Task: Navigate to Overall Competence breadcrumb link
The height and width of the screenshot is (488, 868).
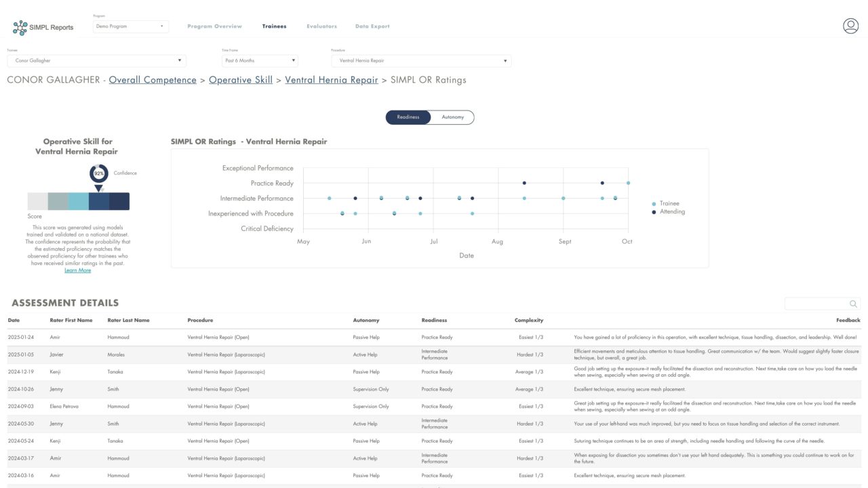Action: [153, 80]
